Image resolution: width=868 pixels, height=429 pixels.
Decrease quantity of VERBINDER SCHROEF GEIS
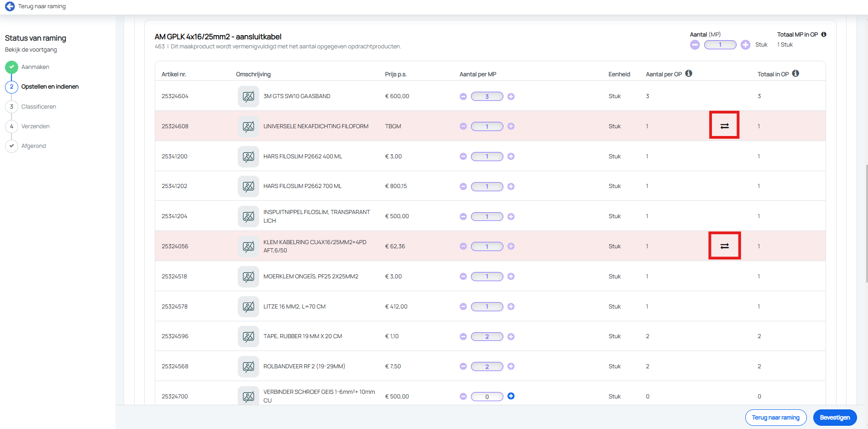463,397
